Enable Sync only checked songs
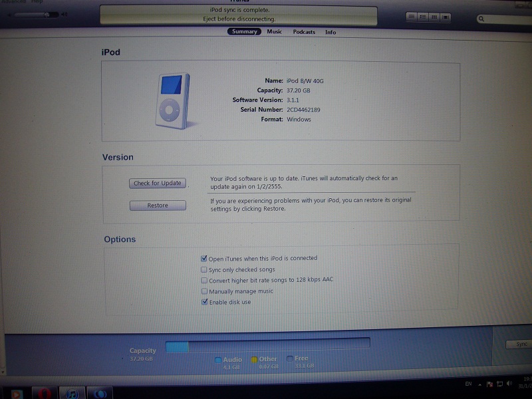532x399 pixels. pos(204,270)
